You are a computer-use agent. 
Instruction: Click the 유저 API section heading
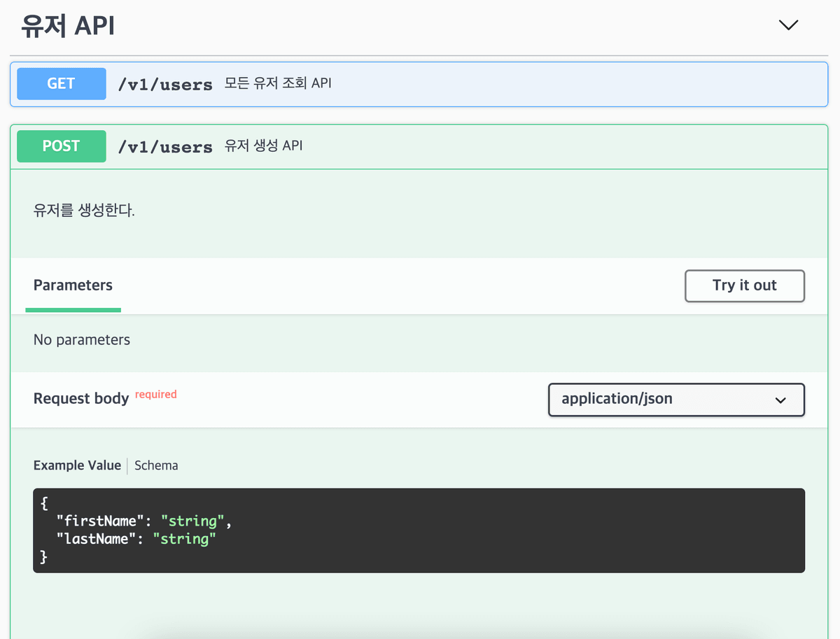pos(68,26)
